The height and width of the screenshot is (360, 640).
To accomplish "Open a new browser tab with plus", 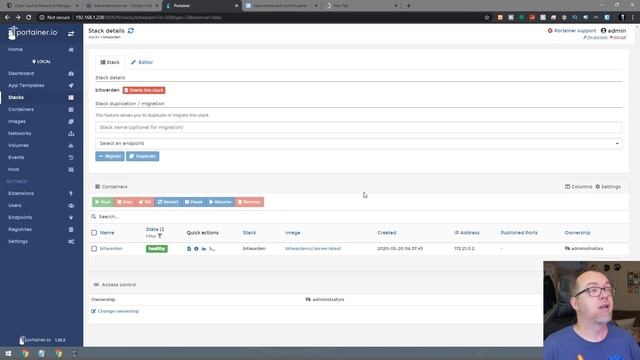I will [408, 6].
